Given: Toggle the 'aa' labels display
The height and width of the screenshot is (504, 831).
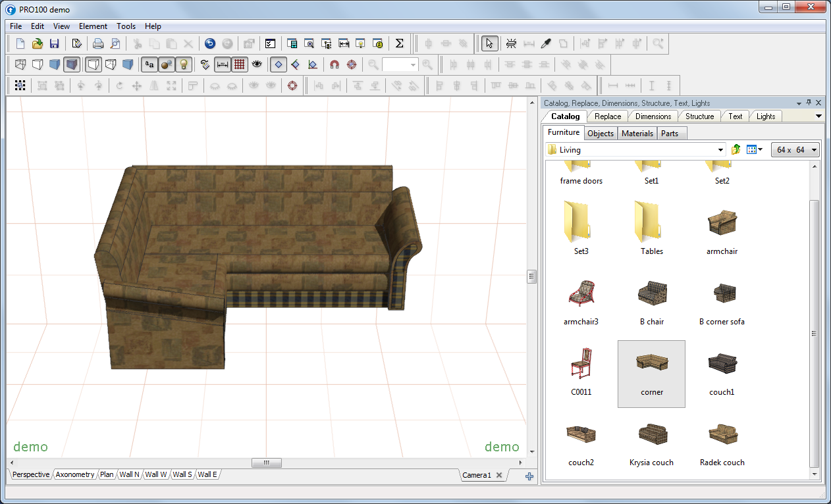Looking at the screenshot, I should click(149, 64).
